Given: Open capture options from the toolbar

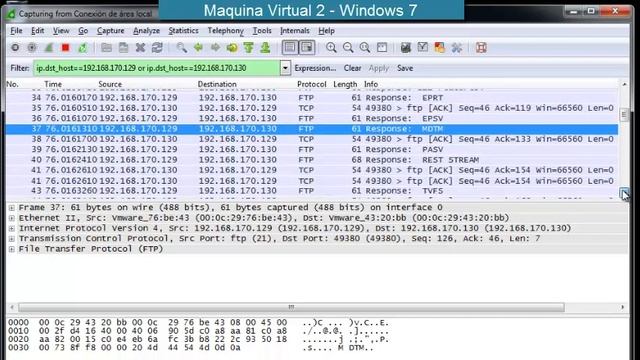Looking at the screenshot, I should [32, 48].
